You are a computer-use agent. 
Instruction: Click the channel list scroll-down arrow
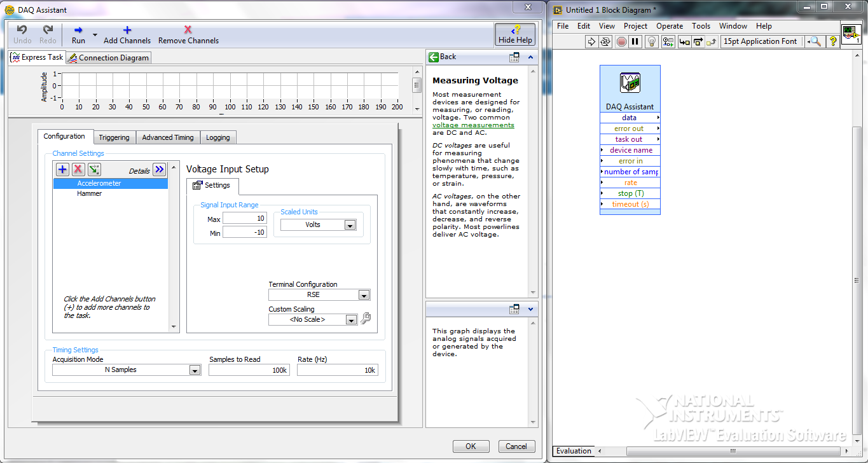[x=175, y=327]
